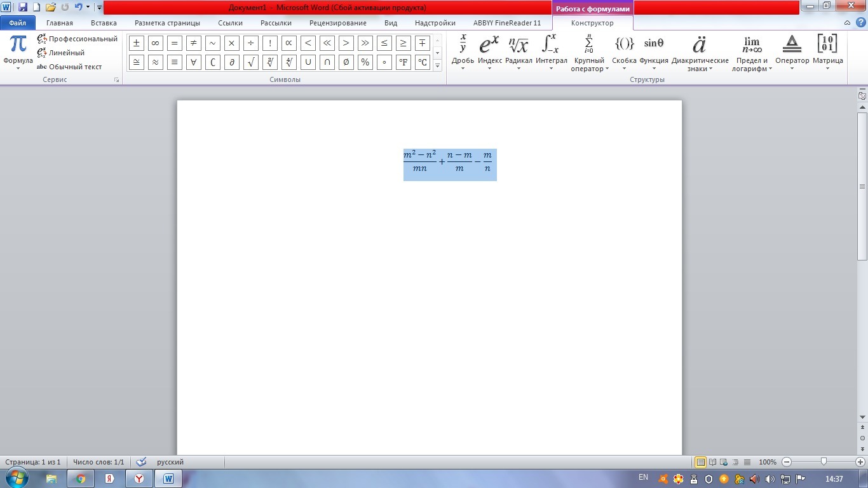868x488 pixels.
Task: Insert the intersection (∩) symbol
Action: tap(327, 62)
